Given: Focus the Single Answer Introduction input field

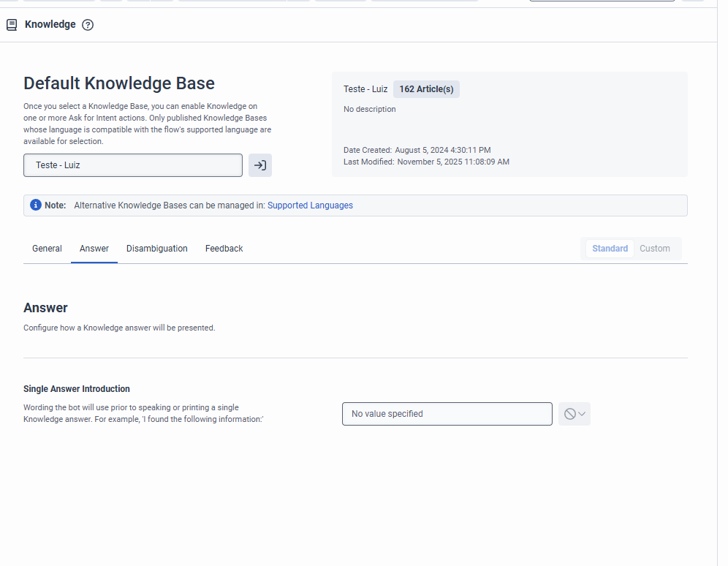Looking at the screenshot, I should coord(447,414).
